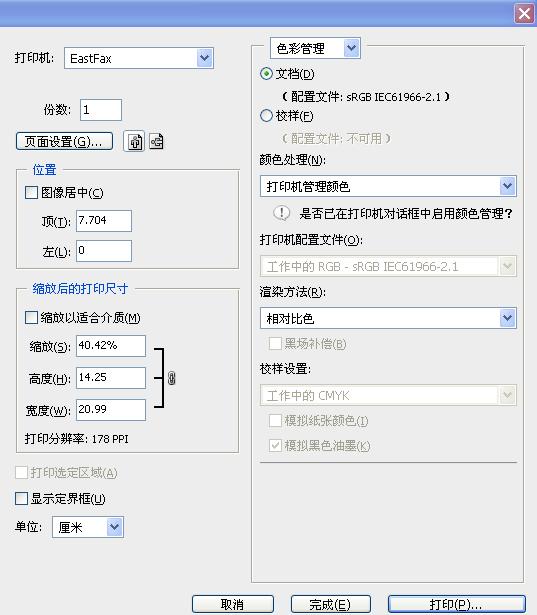
Task: Click the 缩放 percentage input field
Action: (x=111, y=346)
